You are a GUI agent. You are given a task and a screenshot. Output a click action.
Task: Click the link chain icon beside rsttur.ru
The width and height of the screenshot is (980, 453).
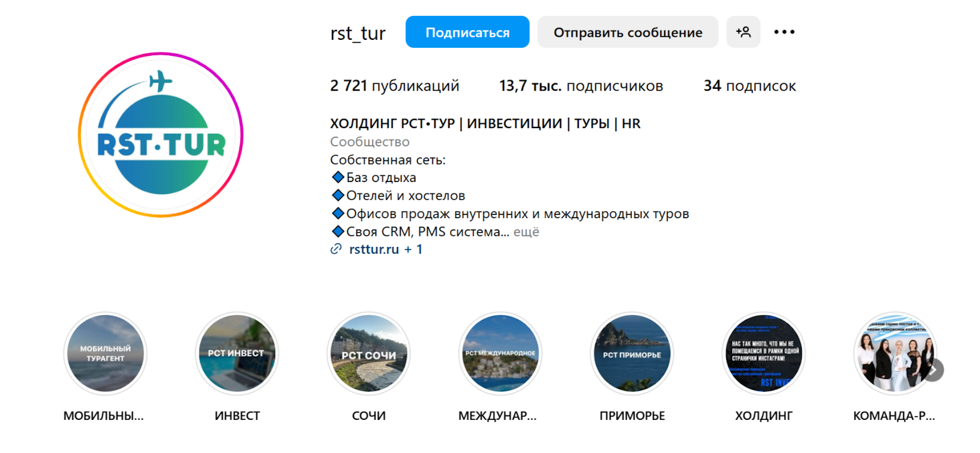pos(336,249)
